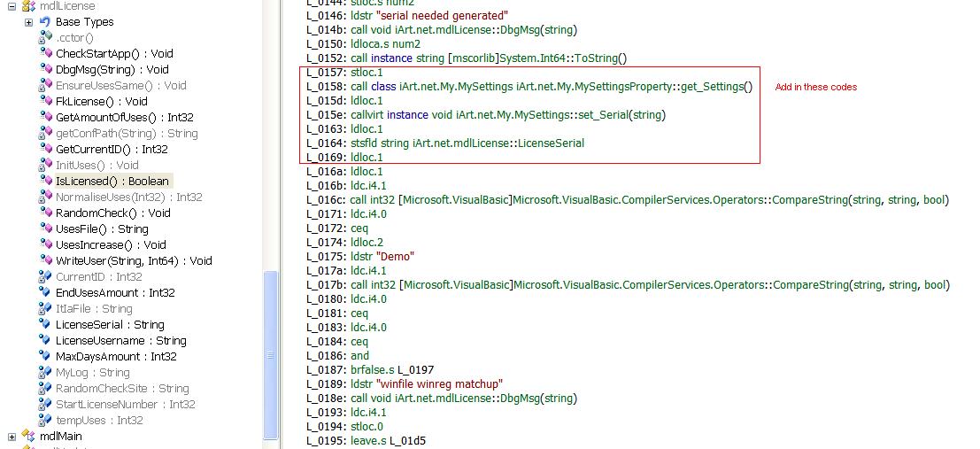
Task: Click the .cctor() method icon
Action: coord(45,37)
